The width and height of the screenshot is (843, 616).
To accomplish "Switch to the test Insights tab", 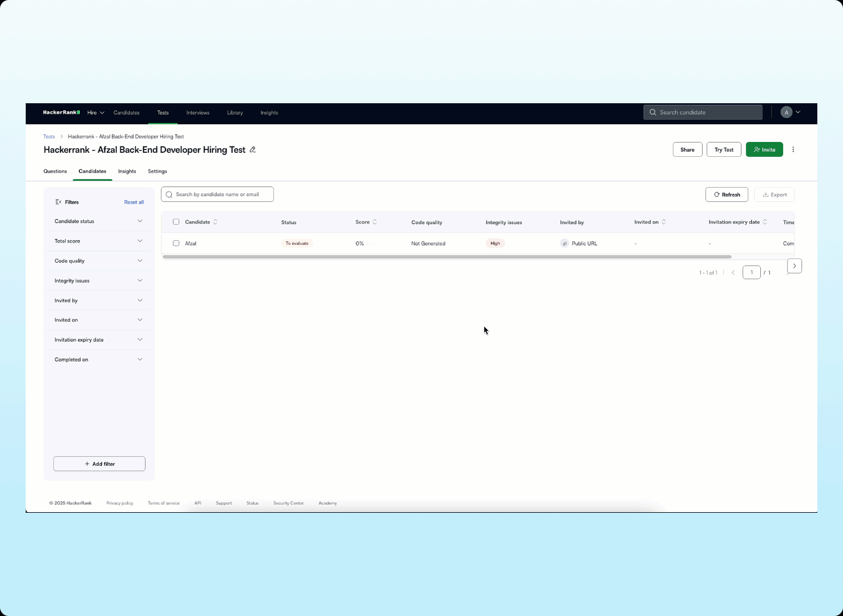I will (x=127, y=171).
